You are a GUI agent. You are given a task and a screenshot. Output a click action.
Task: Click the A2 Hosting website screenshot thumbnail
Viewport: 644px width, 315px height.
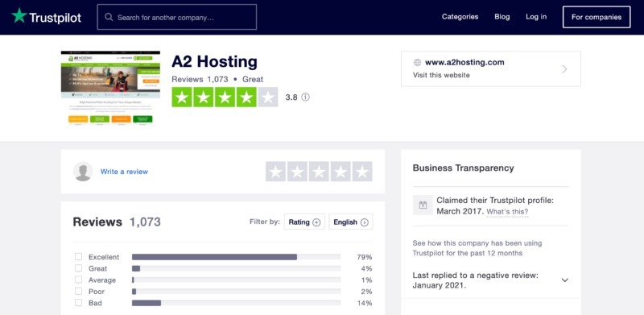click(x=110, y=89)
